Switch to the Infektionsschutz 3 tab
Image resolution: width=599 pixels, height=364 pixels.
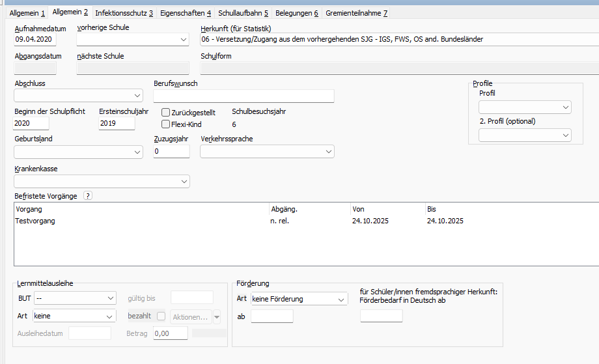tap(124, 13)
